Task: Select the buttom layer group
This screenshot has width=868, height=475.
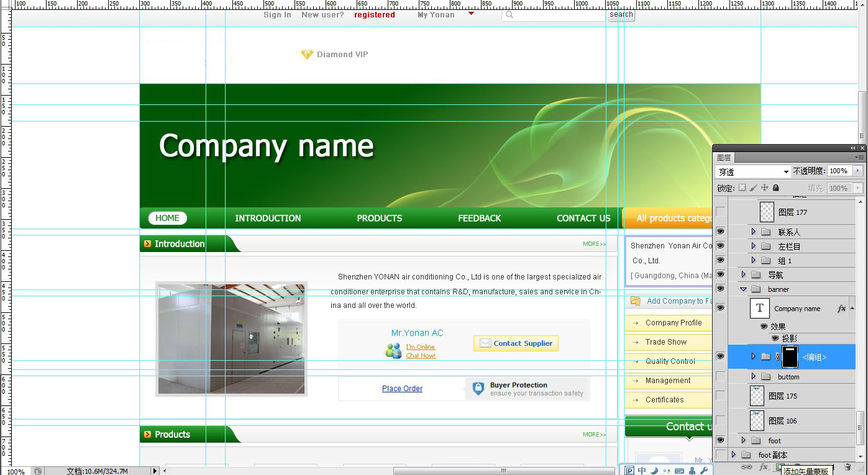Action: [788, 377]
